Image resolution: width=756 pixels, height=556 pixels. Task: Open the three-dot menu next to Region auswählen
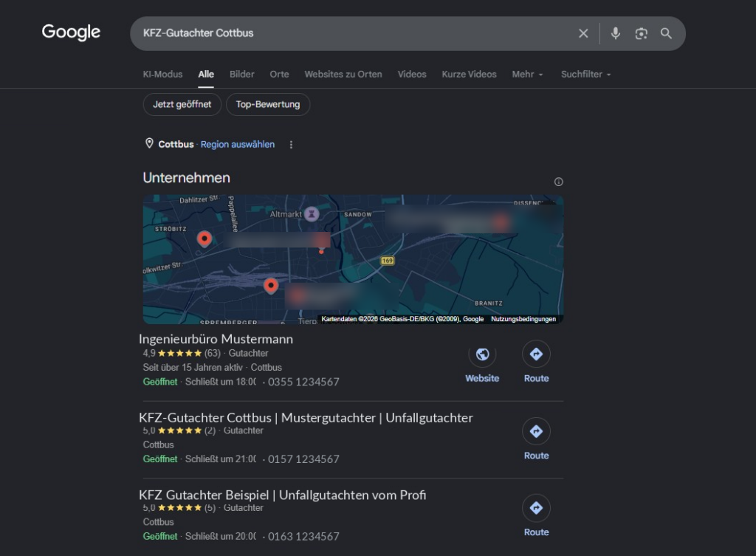pos(291,145)
